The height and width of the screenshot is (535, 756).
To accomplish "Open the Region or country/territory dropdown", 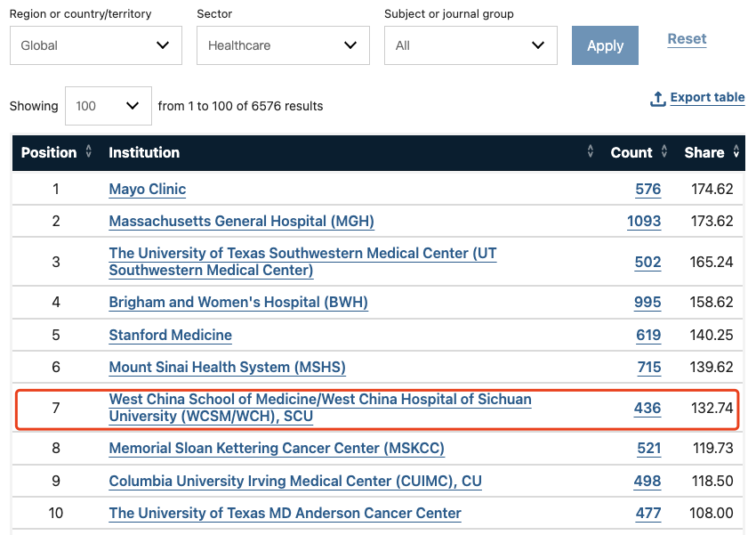I will pyautogui.click(x=96, y=45).
